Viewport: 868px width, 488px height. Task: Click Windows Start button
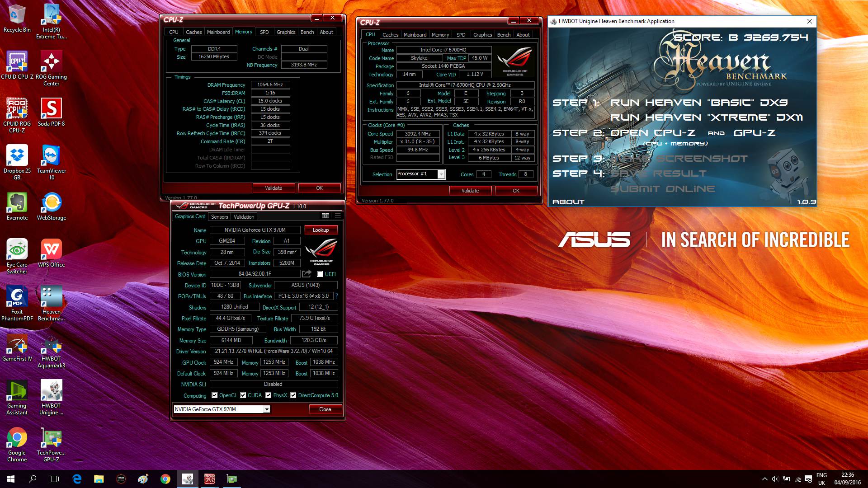[11, 479]
